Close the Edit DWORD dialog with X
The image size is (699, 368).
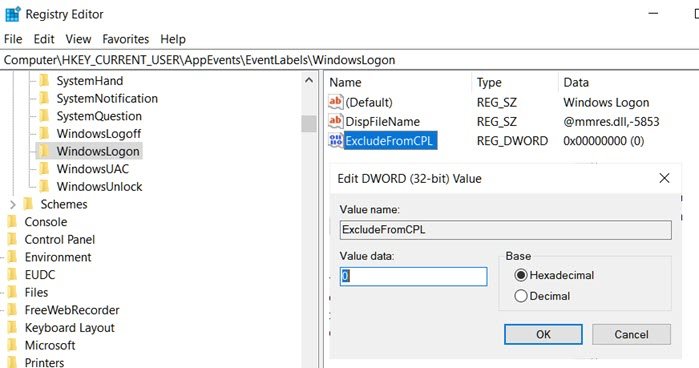[664, 178]
